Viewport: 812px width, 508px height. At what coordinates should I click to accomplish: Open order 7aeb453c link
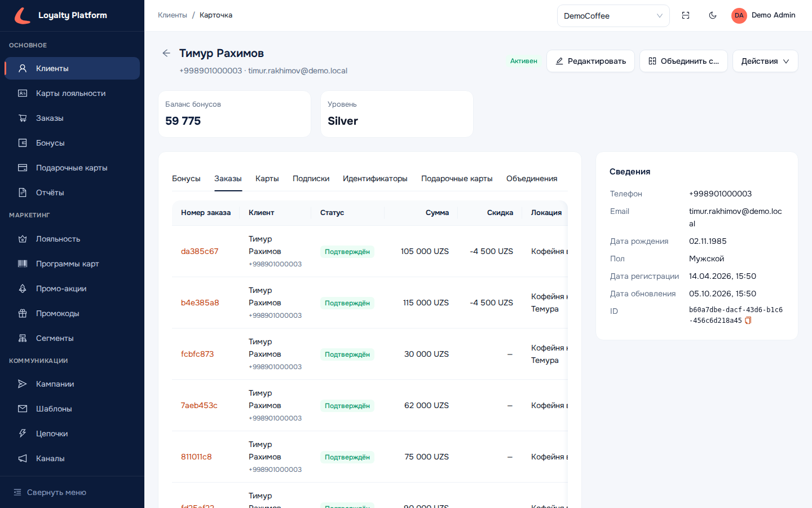pos(199,405)
